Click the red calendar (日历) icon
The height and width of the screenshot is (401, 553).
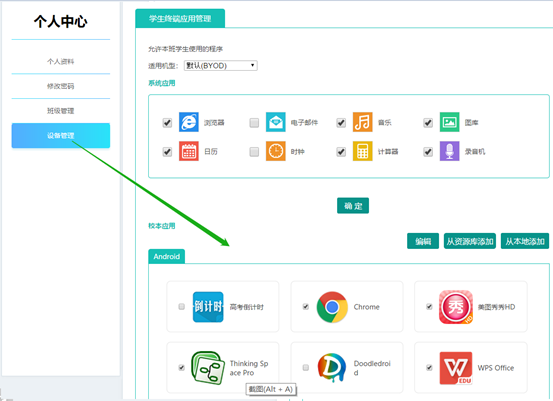pos(189,151)
